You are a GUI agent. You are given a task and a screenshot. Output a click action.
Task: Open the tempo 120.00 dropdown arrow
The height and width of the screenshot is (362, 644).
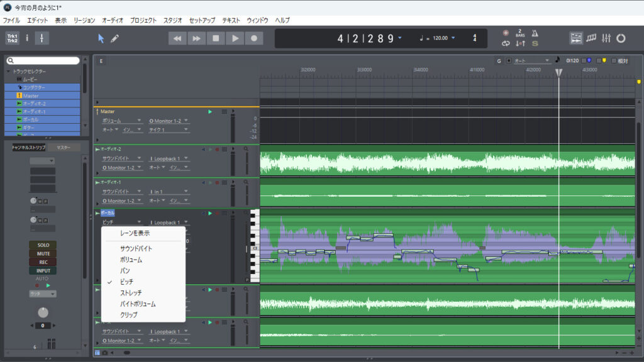coord(453,38)
